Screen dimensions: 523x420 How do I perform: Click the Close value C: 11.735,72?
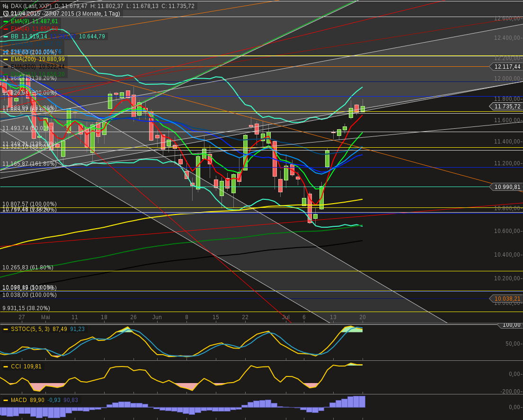point(178,6)
